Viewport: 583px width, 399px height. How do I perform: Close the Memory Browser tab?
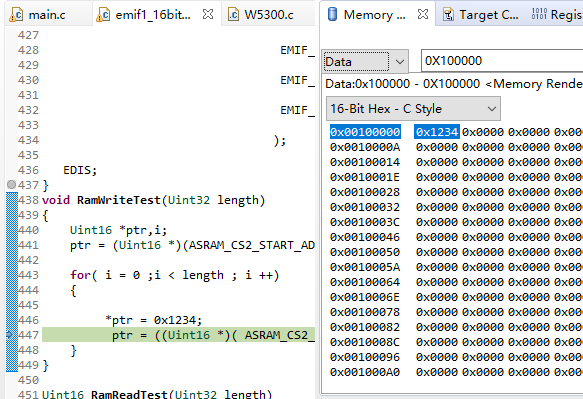click(423, 15)
